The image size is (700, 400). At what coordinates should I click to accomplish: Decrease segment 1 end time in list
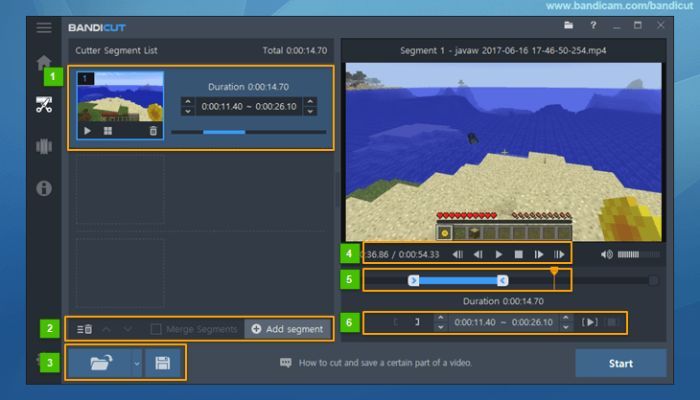[x=310, y=111]
